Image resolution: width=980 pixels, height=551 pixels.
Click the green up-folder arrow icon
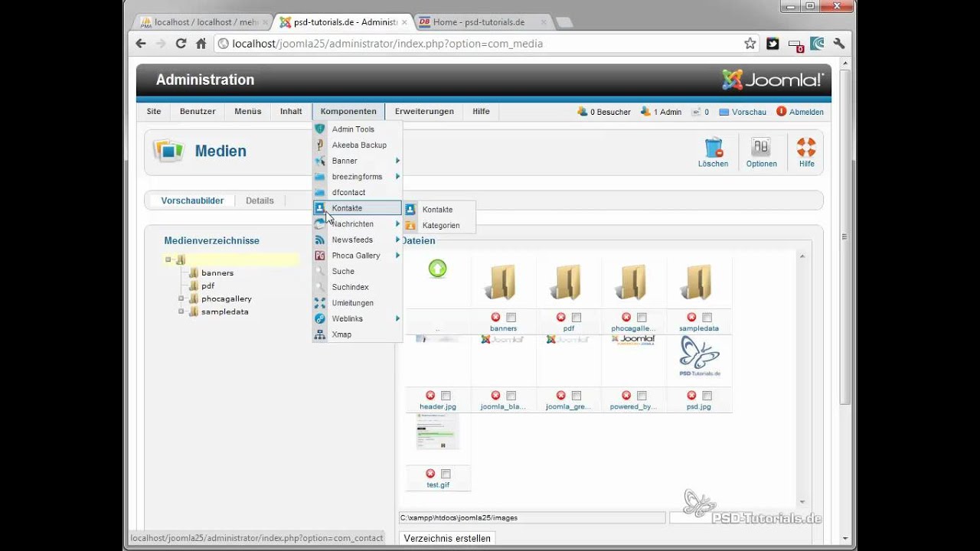tap(437, 269)
